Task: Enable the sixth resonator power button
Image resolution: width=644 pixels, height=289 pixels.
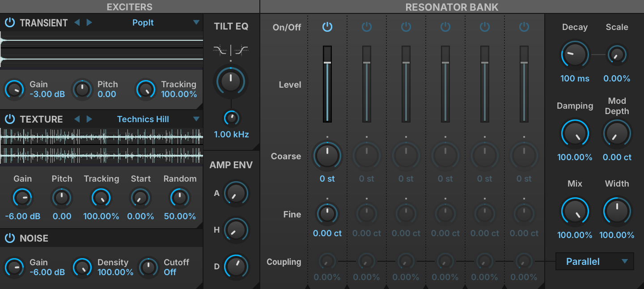Action: pyautogui.click(x=524, y=27)
